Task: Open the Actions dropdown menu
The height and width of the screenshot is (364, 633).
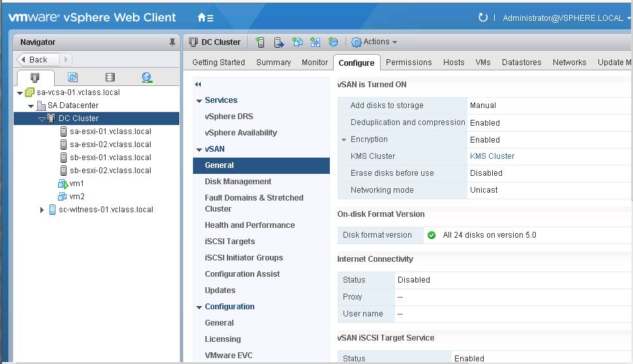Action: click(x=374, y=42)
